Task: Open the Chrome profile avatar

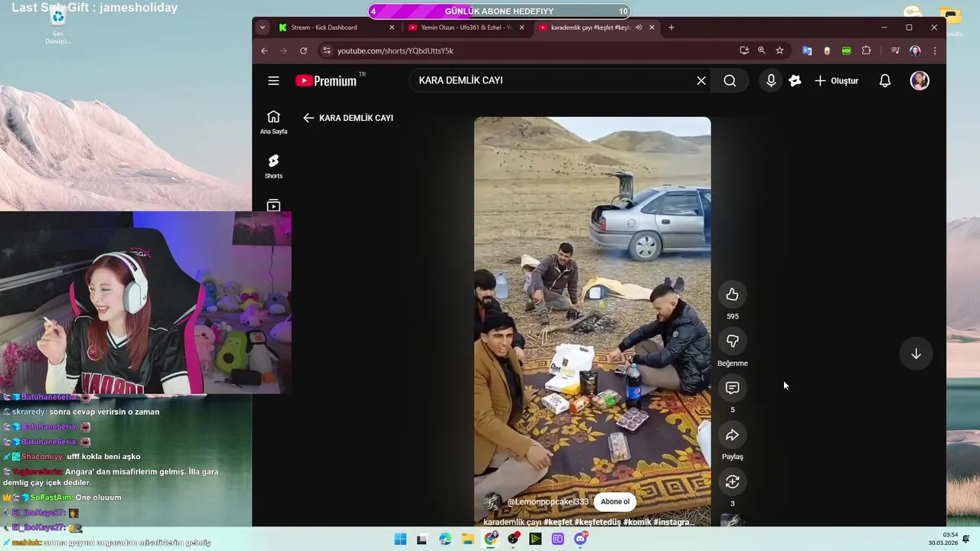Action: [915, 51]
